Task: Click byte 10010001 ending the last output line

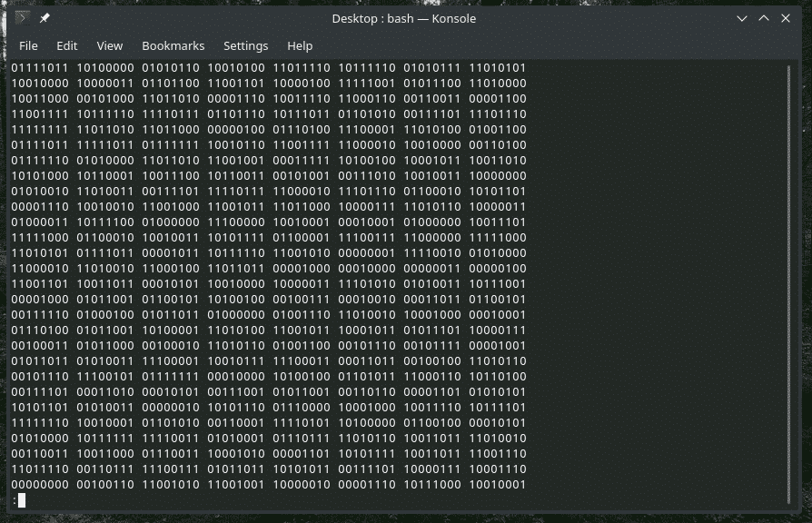Action: (497, 485)
